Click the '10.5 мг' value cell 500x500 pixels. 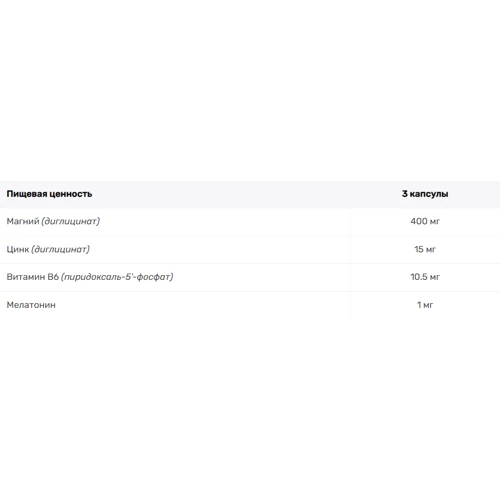point(425,277)
